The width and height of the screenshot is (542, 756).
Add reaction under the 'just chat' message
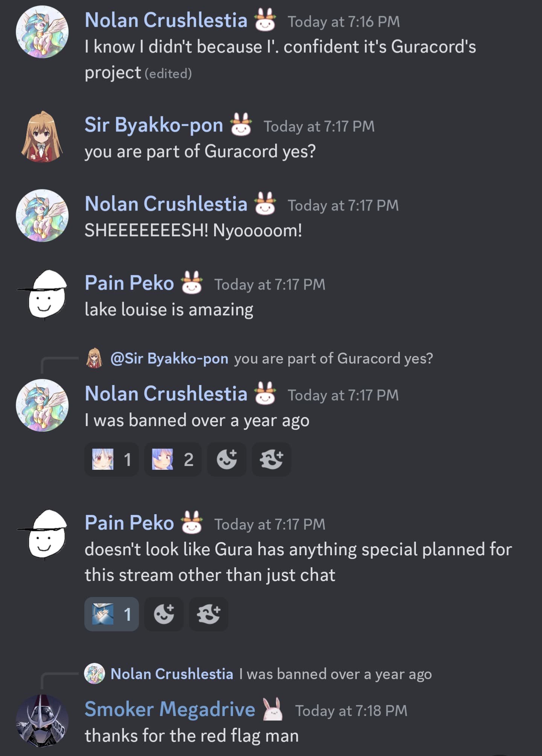point(164,614)
